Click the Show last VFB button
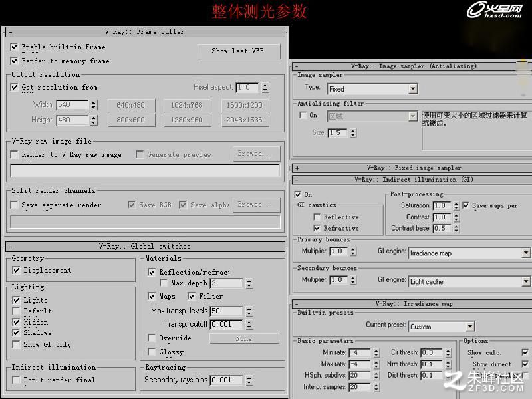 (239, 51)
